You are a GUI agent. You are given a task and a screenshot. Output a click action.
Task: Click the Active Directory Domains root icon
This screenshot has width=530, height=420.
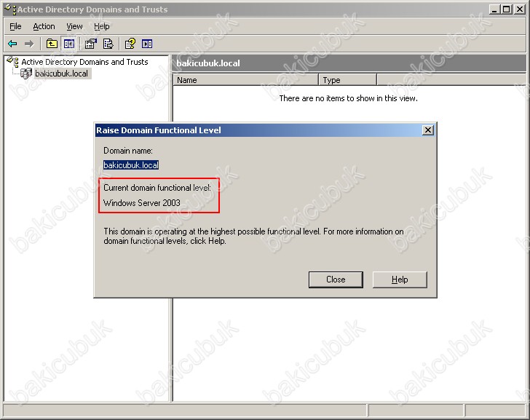point(13,61)
